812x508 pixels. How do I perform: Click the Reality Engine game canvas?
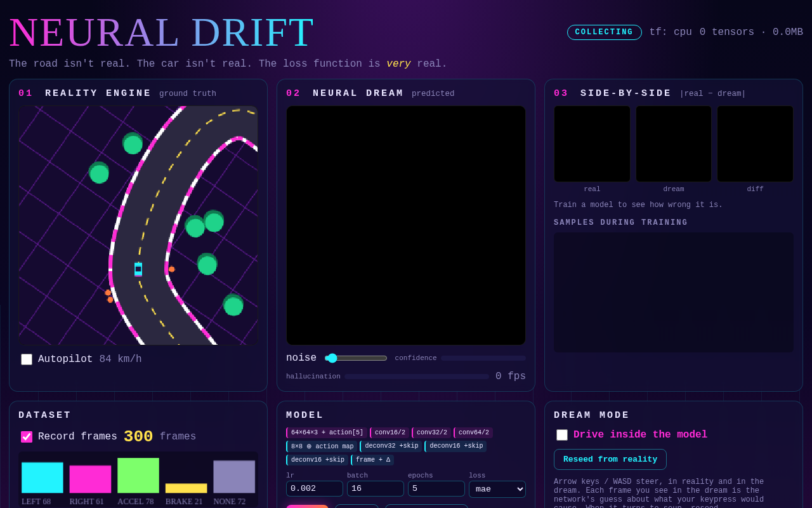(x=138, y=225)
